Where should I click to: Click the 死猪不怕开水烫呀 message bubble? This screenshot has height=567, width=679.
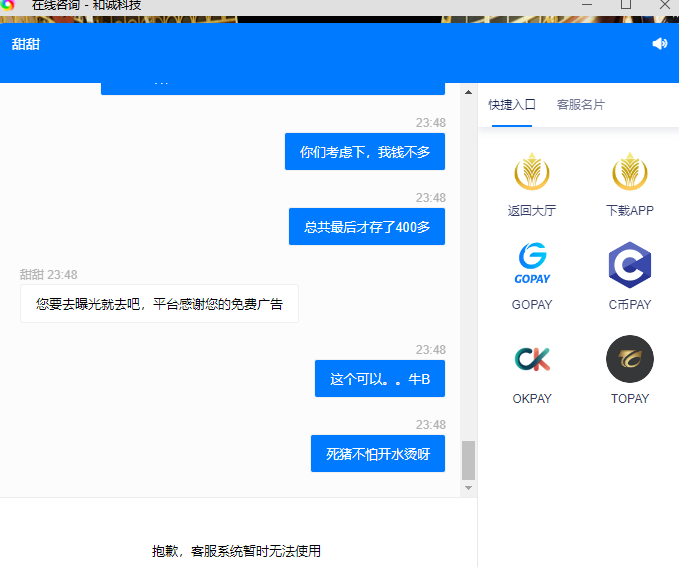(378, 454)
